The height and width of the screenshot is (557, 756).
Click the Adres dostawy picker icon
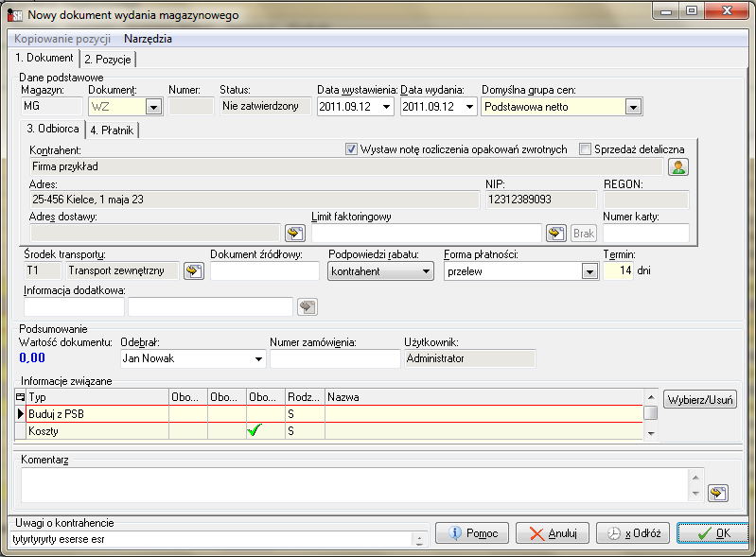[x=295, y=234]
